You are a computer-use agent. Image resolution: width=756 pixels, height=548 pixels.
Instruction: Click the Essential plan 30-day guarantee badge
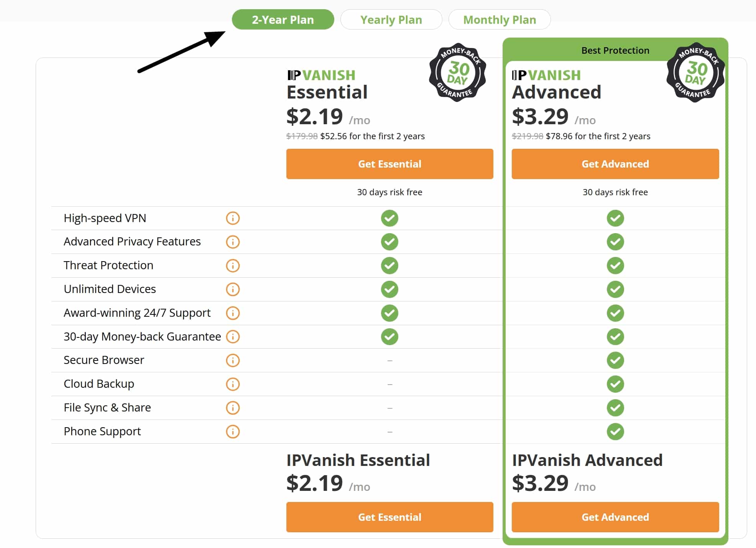458,72
